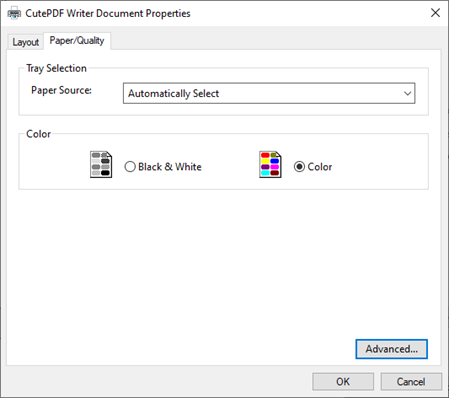The width and height of the screenshot is (449, 398).
Task: Open the Paper Source dropdown
Action: (269, 93)
